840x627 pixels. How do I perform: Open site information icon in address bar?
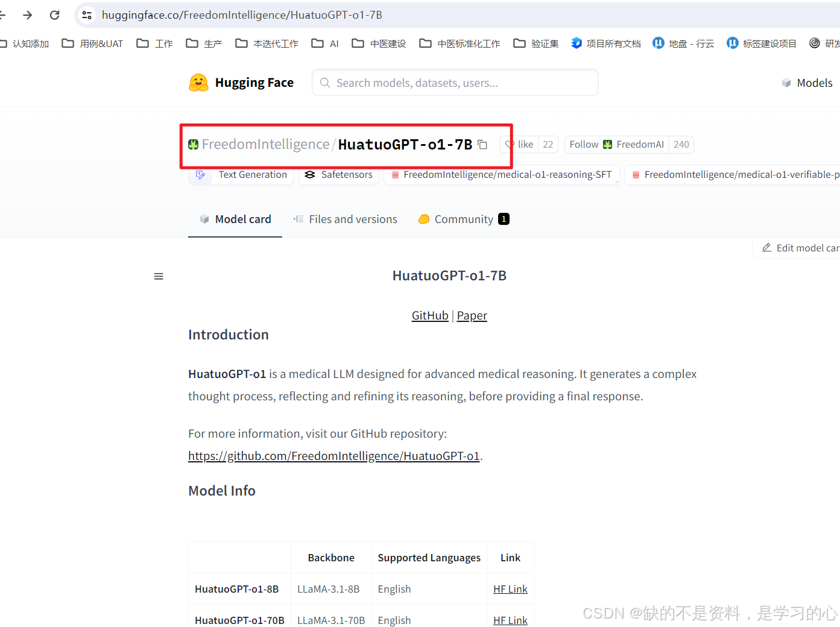pyautogui.click(x=87, y=15)
